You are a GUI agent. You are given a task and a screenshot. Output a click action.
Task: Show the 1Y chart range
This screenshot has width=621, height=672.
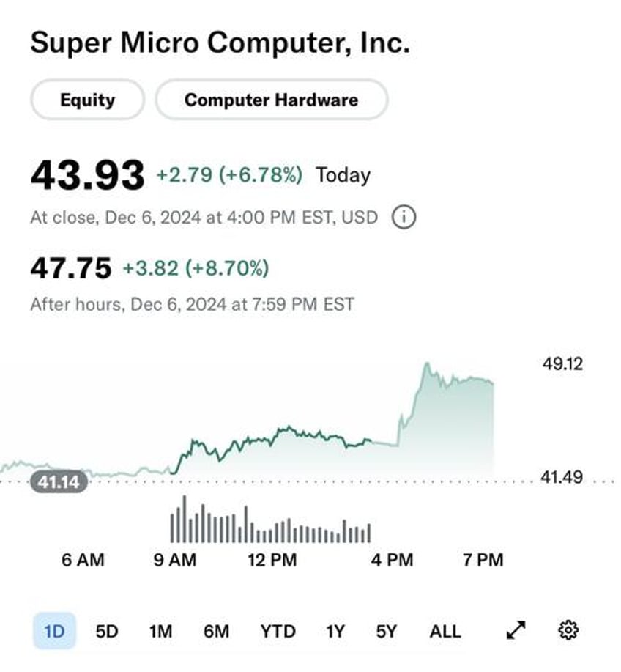(335, 631)
